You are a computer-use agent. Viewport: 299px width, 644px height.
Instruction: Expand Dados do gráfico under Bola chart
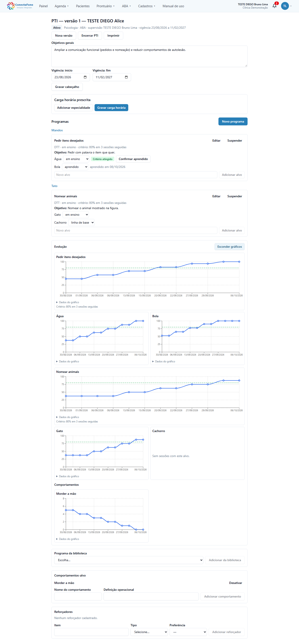point(164,361)
